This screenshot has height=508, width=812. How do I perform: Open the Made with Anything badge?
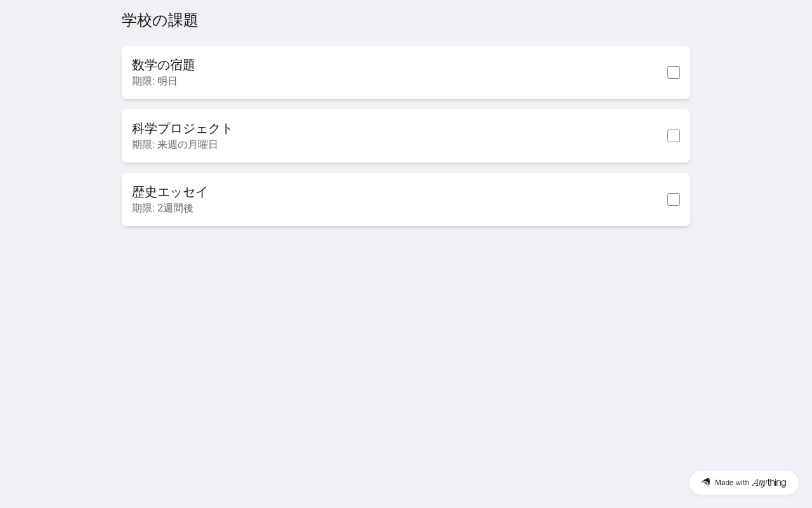click(x=743, y=483)
